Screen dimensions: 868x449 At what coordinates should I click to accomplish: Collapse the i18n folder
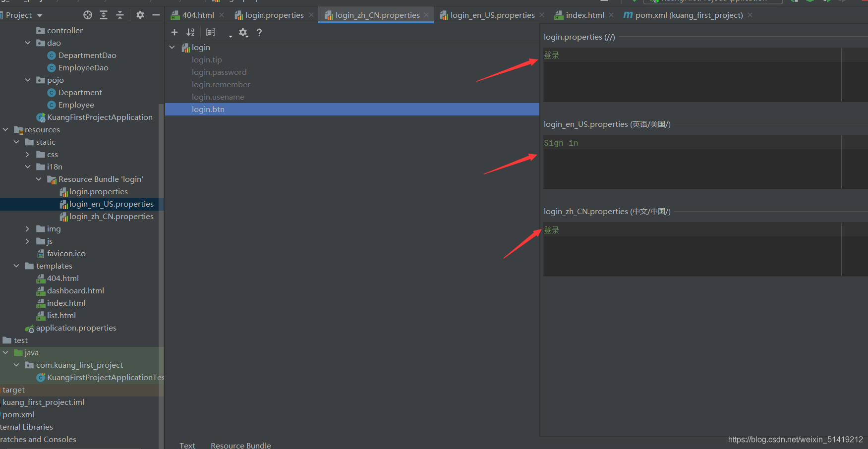tap(28, 167)
